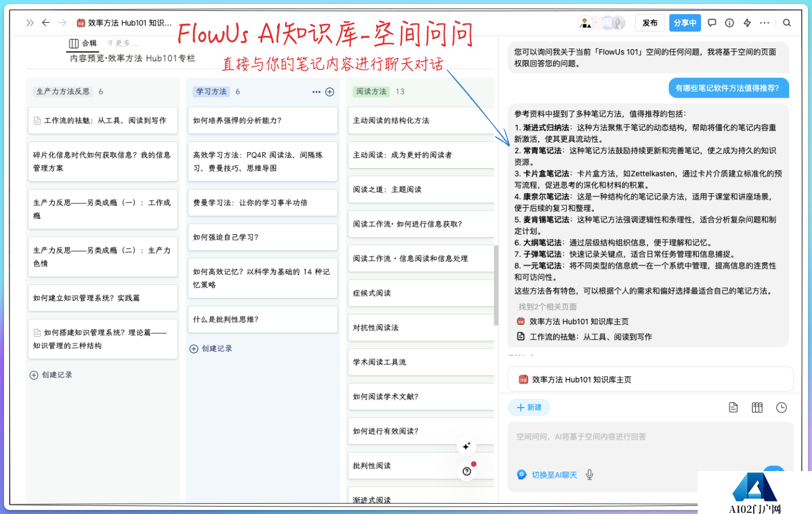Screen dimensions: 812x514
Task: Open the help question-mark floating button
Action: pyautogui.click(x=467, y=471)
